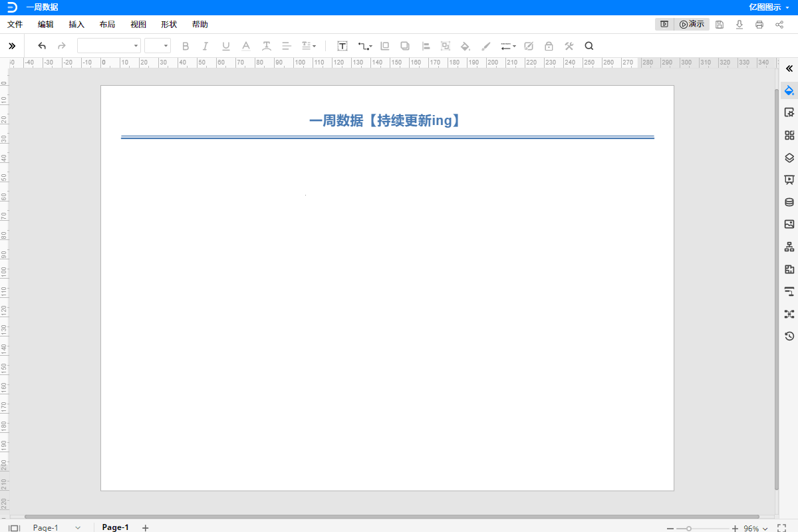Click the download export icon
Screen dimensions: 798x532
click(x=739, y=25)
